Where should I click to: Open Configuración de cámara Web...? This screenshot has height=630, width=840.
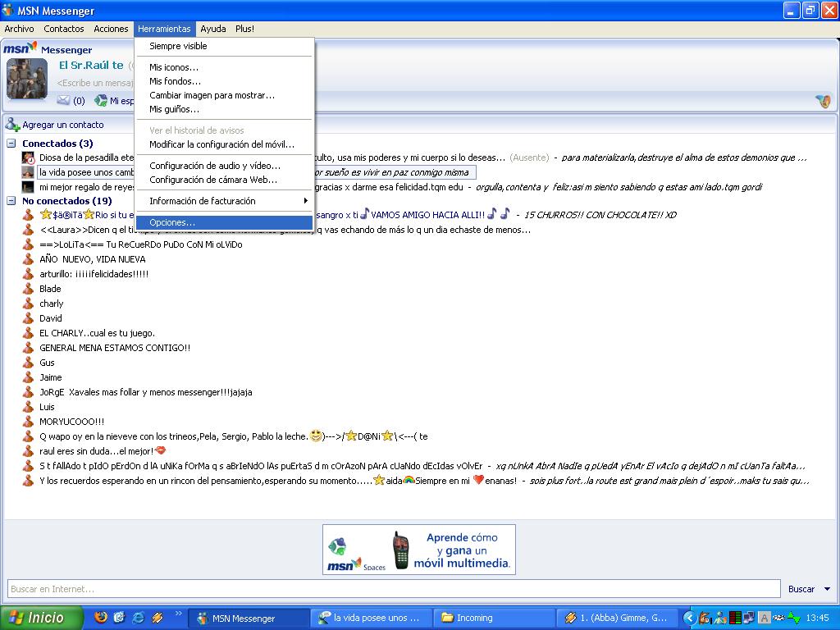point(224,180)
